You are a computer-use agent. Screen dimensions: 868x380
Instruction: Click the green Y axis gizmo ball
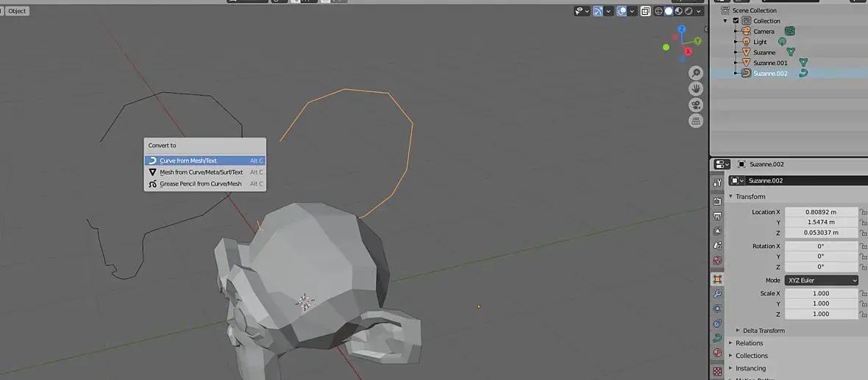[x=697, y=41]
